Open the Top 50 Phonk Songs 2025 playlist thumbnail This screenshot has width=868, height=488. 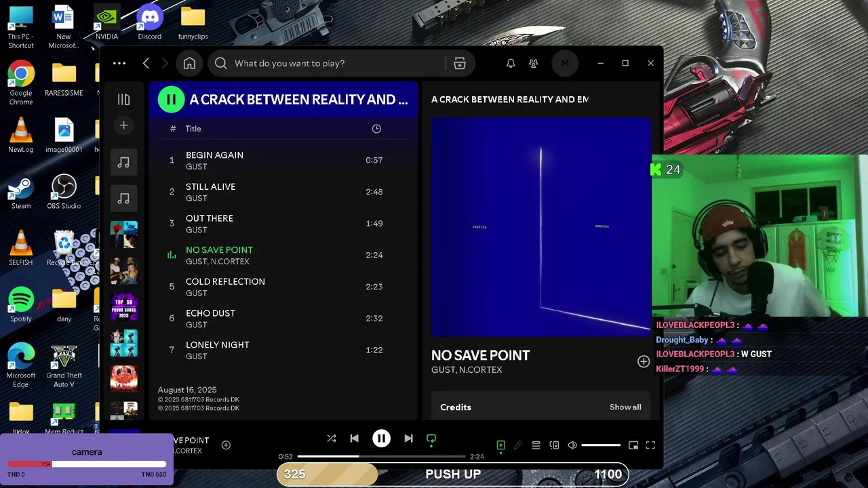123,307
